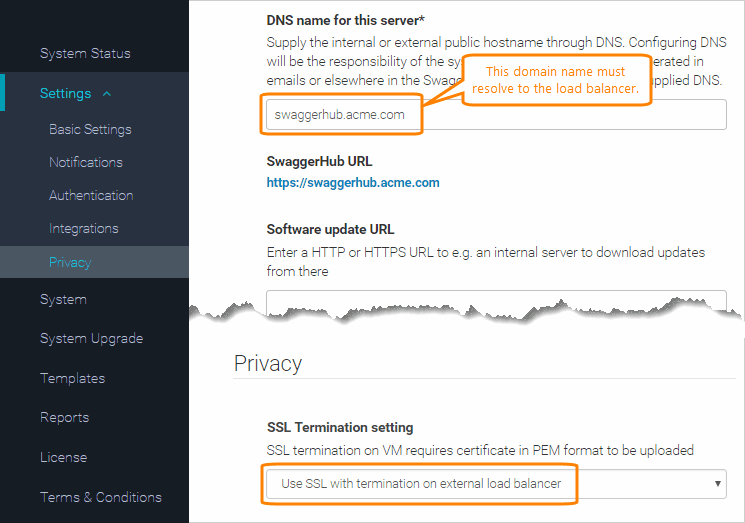745x523 pixels.
Task: Select the Privacy submenu item
Action: [70, 262]
